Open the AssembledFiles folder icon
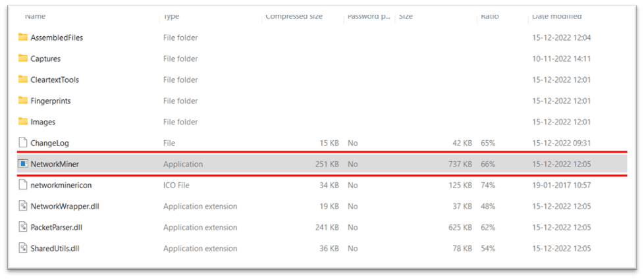Screen dimensions: 644x279 22,38
